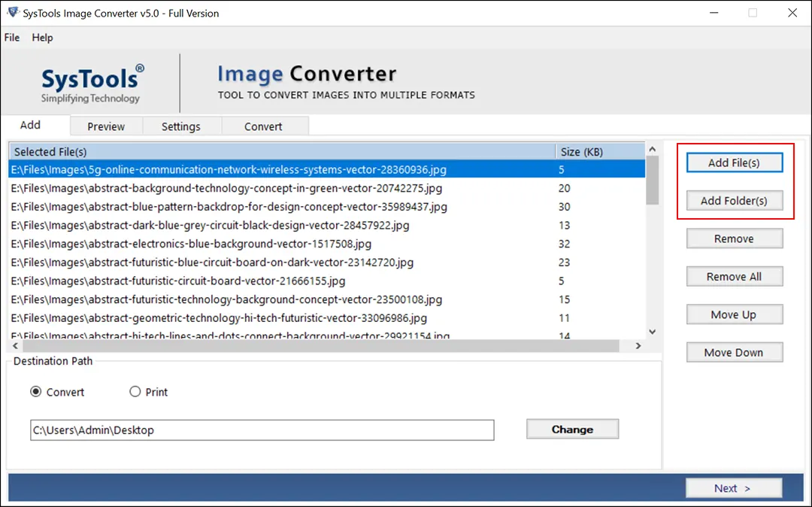Image resolution: width=812 pixels, height=507 pixels.
Task: Switch to the Preview tab
Action: pos(105,126)
